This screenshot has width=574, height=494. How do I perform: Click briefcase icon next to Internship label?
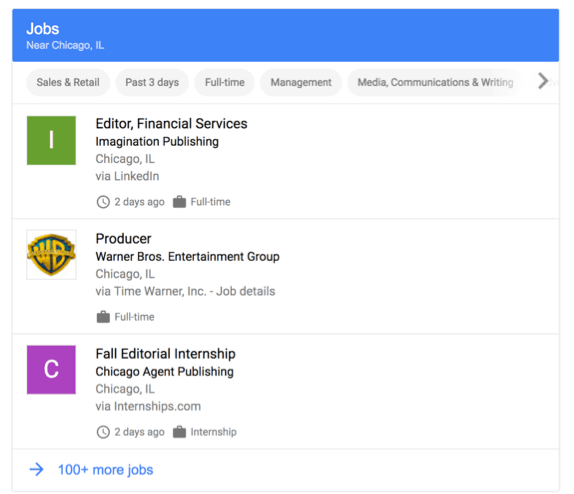(x=179, y=432)
